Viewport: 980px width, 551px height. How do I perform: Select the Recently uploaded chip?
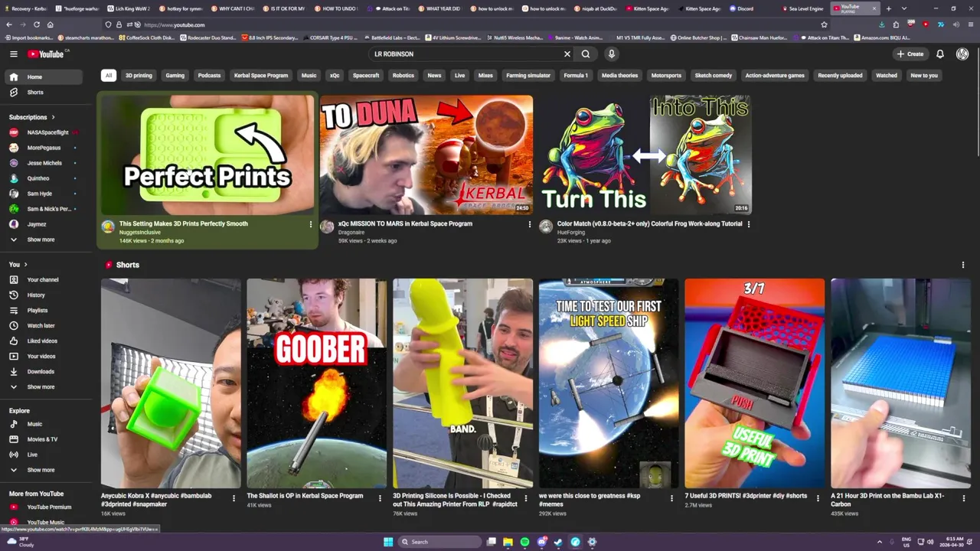pos(840,75)
